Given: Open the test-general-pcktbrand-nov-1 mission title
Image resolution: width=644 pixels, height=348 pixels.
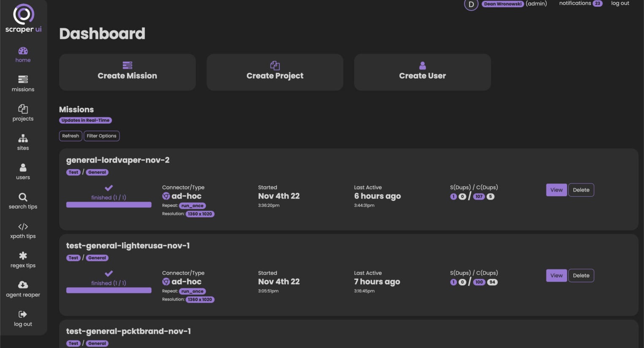Looking at the screenshot, I should (128, 331).
